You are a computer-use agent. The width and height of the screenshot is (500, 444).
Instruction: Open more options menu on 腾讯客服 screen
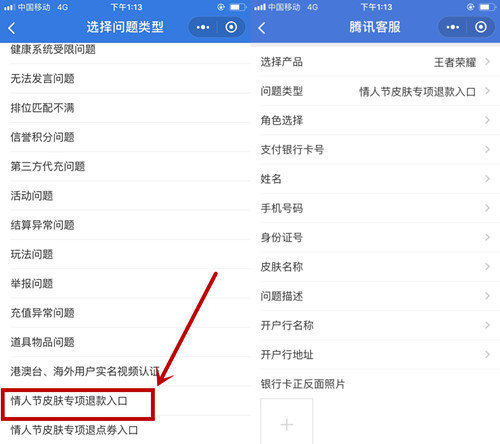tap(453, 27)
